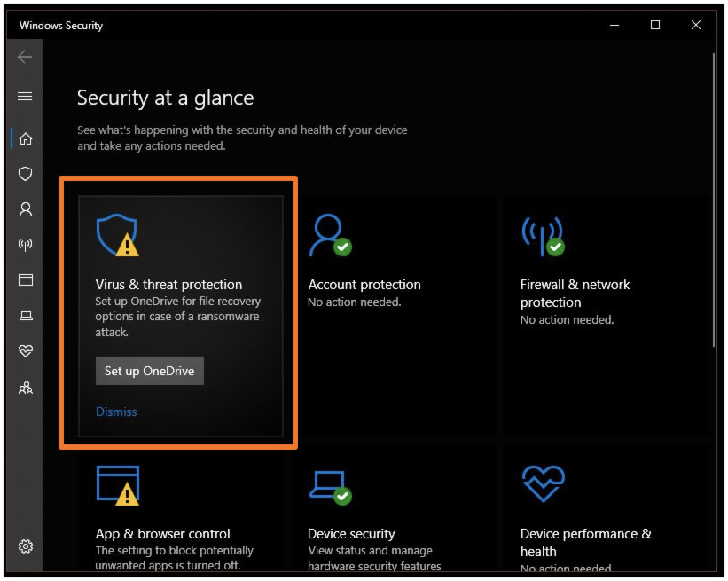
Task: Open Virus & threat protection shield in sidebar
Action: click(26, 174)
